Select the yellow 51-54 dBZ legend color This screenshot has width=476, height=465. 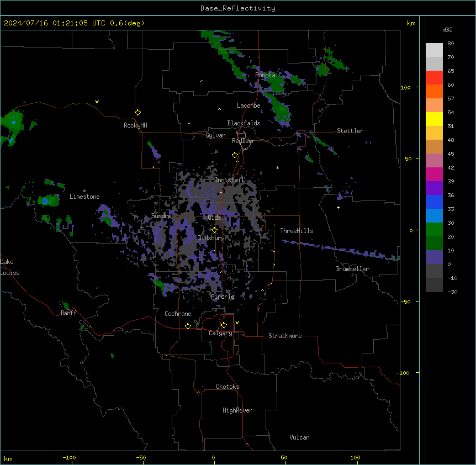click(434, 119)
